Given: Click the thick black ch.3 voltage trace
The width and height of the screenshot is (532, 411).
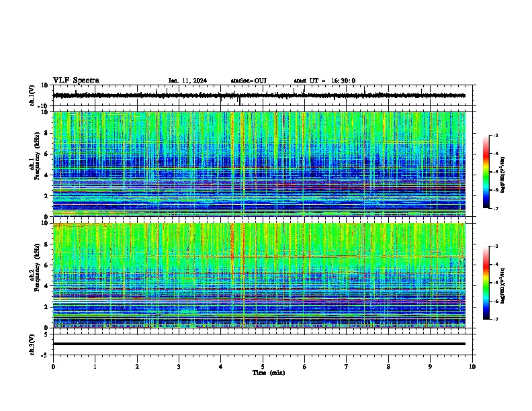Looking at the screenshot, I should (259, 344).
